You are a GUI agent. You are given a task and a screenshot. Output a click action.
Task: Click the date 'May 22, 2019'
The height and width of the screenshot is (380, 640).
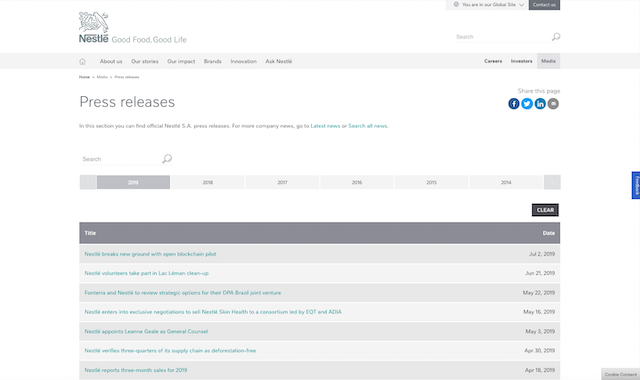pyautogui.click(x=539, y=293)
